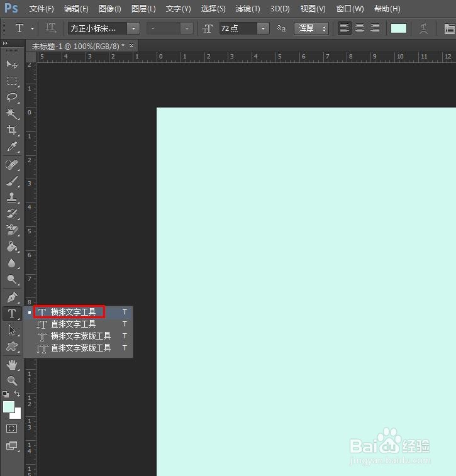This screenshot has height=476, width=456.
Task: Open the anti-aliasing method dropdown
Action: (x=311, y=28)
